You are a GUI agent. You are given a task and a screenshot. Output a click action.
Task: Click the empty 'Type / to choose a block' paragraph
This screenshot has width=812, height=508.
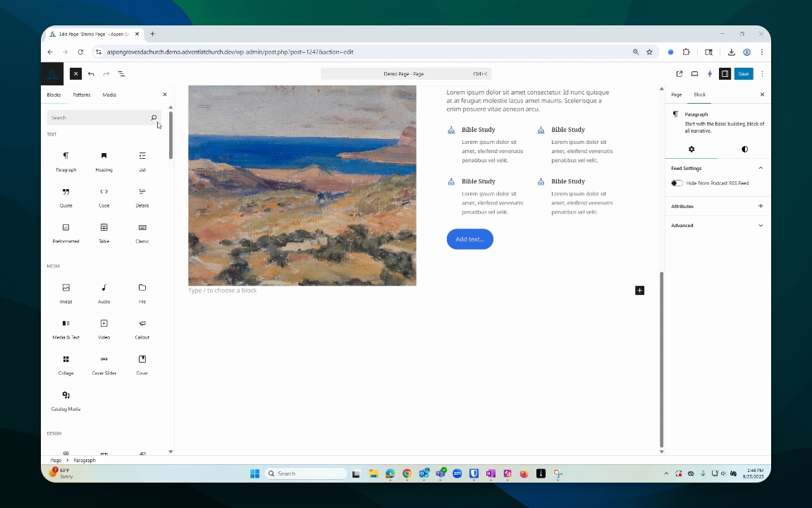223,290
